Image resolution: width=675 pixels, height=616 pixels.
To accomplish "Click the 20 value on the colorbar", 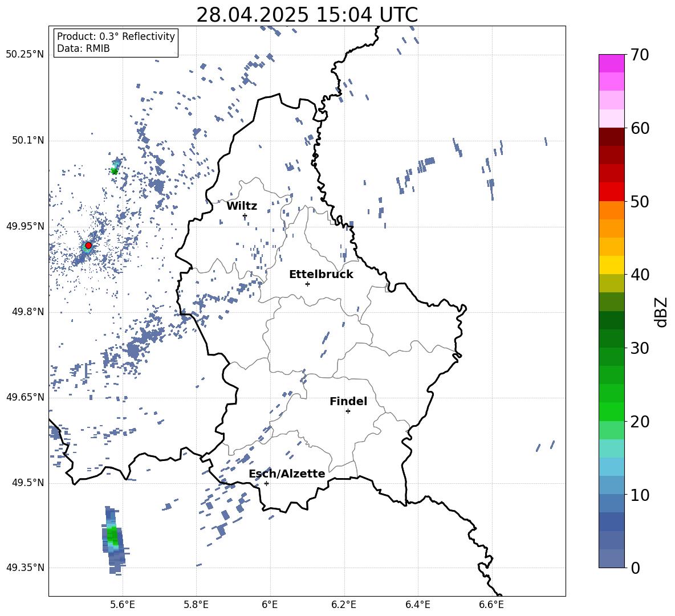I will coord(640,421).
